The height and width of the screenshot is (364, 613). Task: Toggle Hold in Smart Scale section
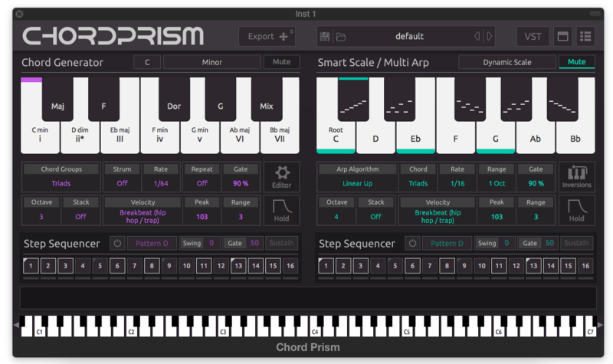click(577, 210)
